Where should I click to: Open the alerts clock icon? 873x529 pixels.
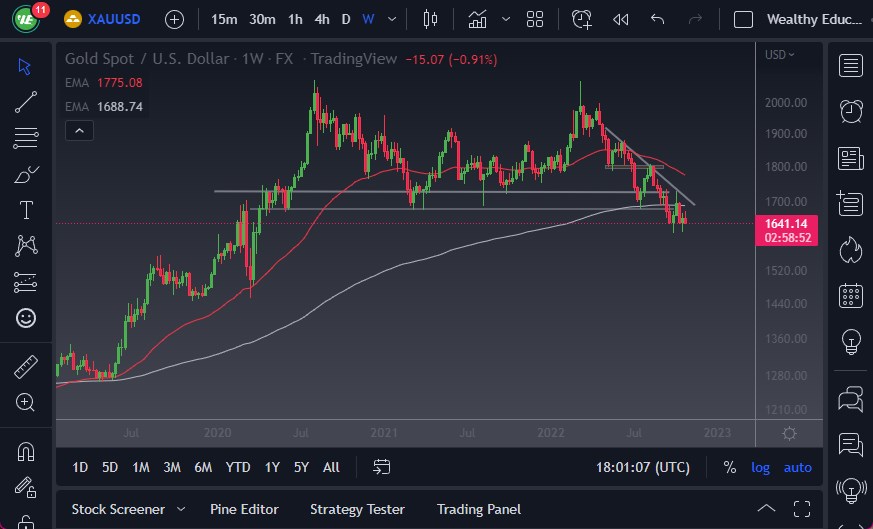851,111
